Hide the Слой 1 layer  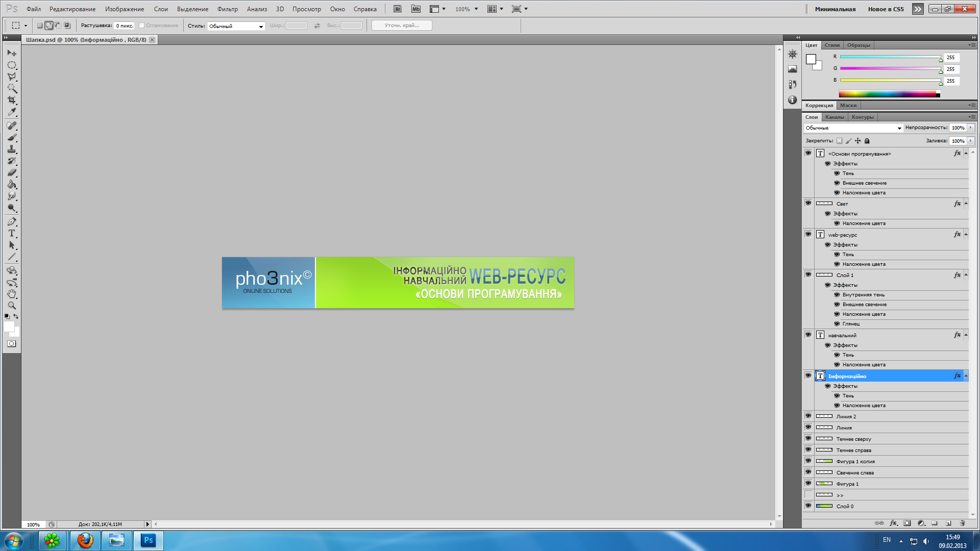coord(808,274)
